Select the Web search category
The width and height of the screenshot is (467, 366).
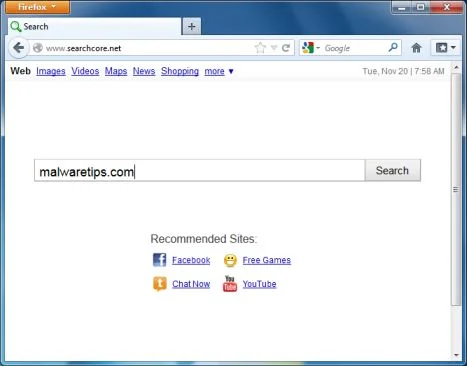[20, 71]
